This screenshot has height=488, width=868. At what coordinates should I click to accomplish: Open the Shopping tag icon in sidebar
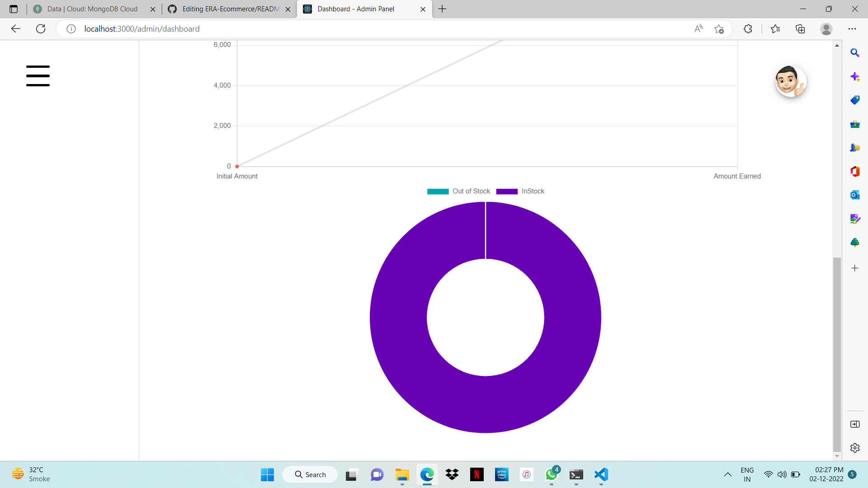pyautogui.click(x=855, y=100)
